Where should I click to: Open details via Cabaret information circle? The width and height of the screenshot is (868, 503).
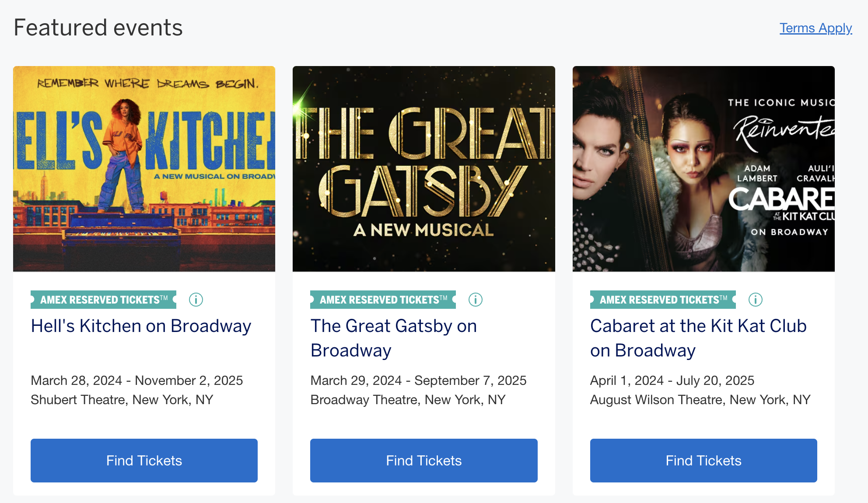(x=754, y=300)
